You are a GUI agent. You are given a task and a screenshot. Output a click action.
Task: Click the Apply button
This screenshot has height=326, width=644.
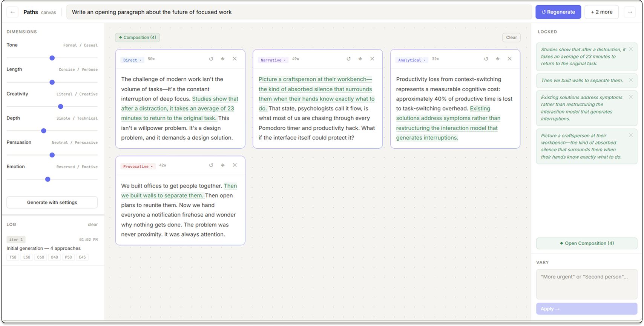coord(587,309)
